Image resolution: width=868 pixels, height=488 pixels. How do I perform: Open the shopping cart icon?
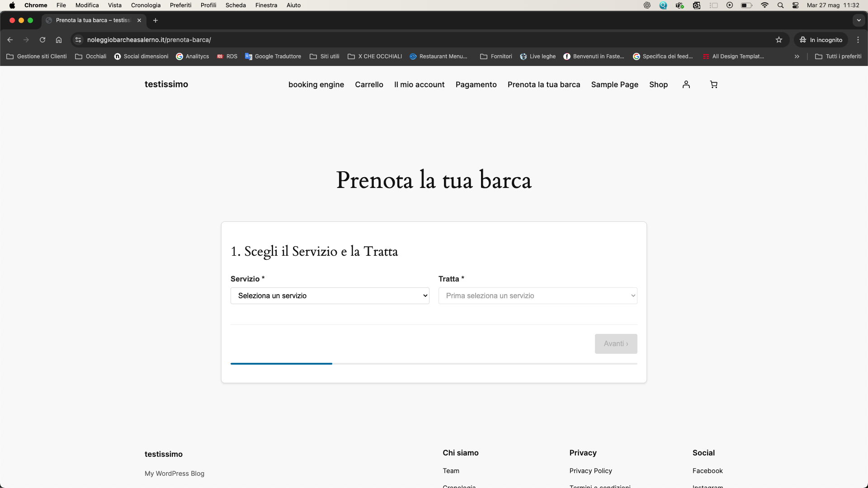(713, 84)
